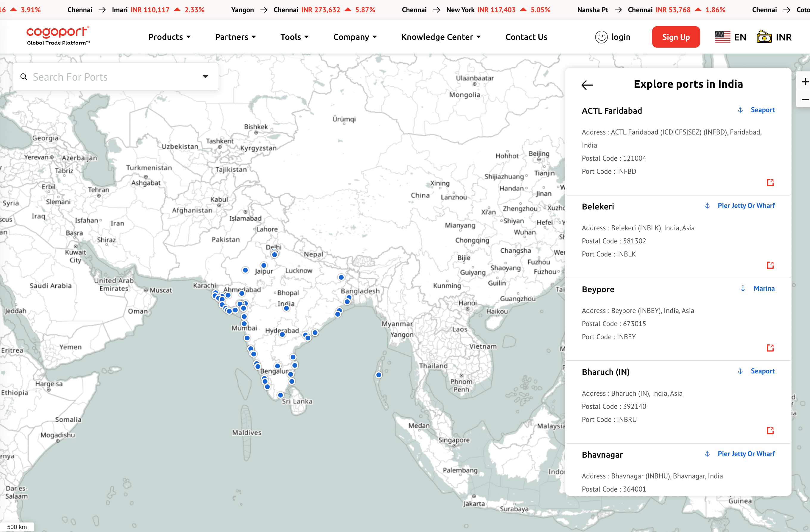Click the login smiley icon
Image resolution: width=810 pixels, height=532 pixels.
click(x=601, y=37)
